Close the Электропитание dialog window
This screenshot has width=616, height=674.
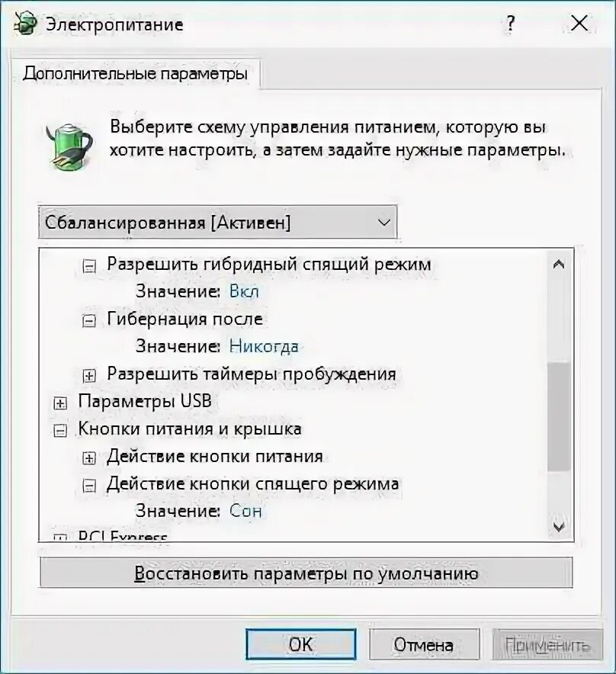click(x=579, y=23)
